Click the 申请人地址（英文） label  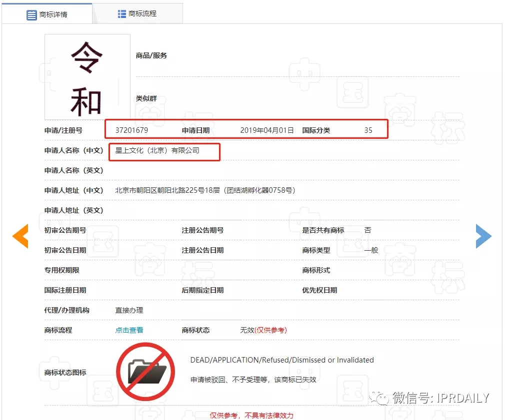click(74, 210)
